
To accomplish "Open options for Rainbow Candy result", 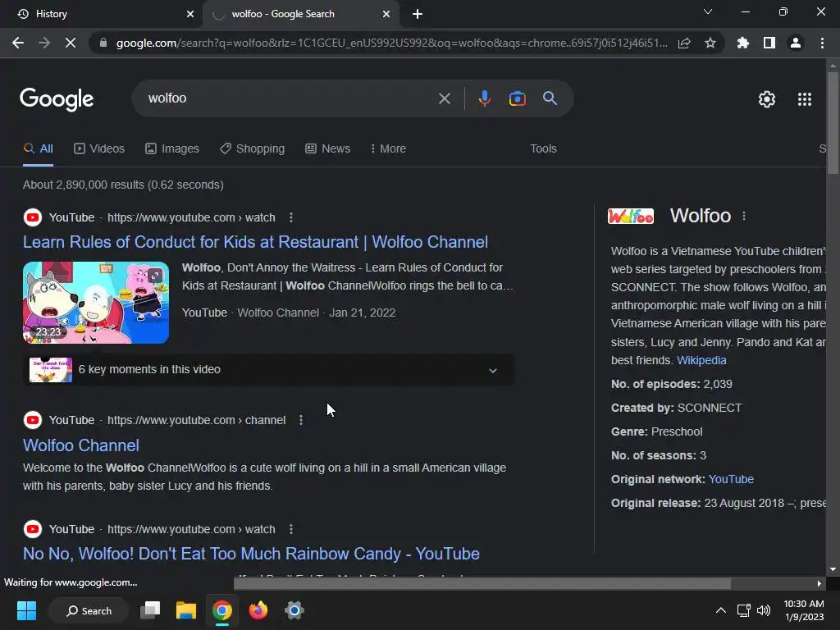I will (291, 529).
